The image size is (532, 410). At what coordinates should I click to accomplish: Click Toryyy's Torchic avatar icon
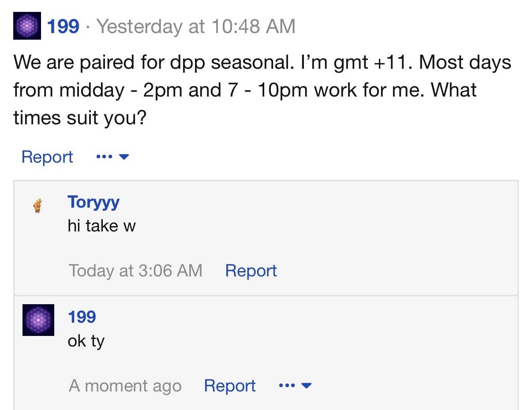(38, 206)
